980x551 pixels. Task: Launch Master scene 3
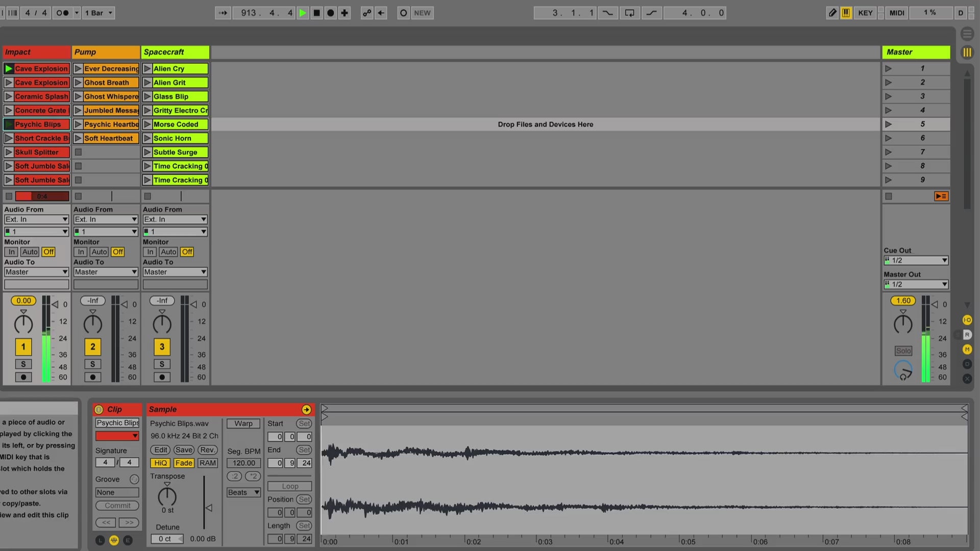click(888, 96)
